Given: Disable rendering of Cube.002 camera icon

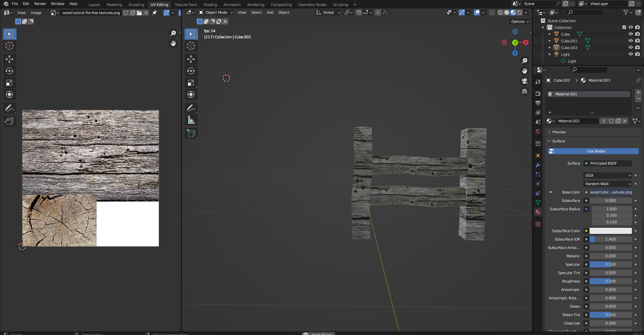Looking at the screenshot, I should tap(637, 47).
